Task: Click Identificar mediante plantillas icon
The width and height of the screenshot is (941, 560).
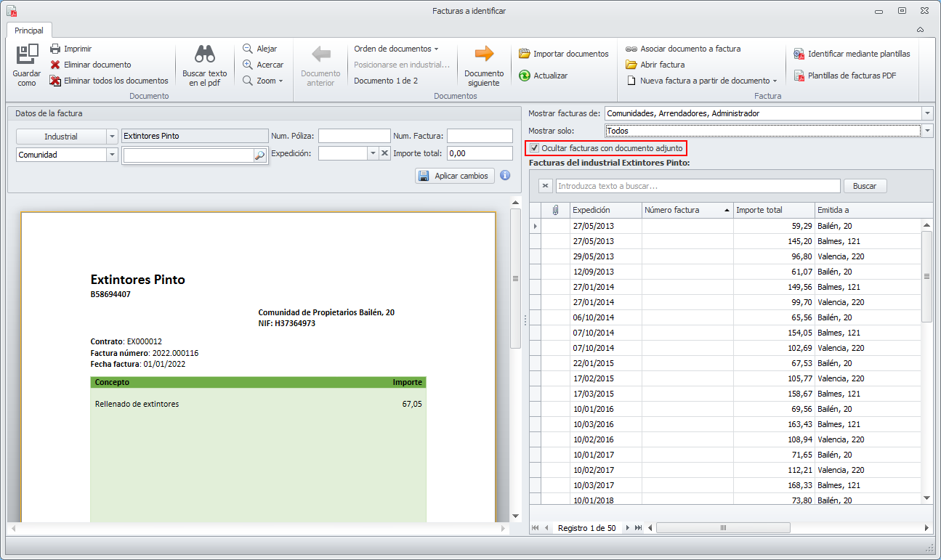Action: [799, 54]
